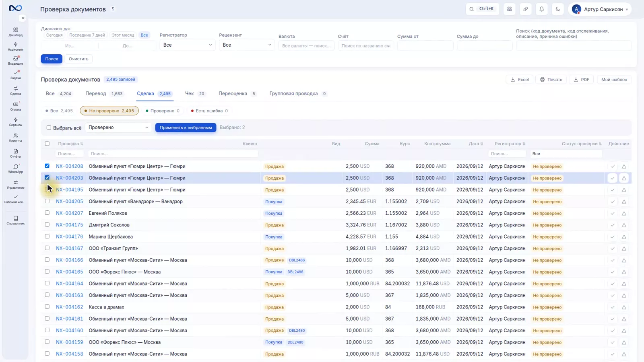Open the Регистратор dropdown

click(187, 45)
